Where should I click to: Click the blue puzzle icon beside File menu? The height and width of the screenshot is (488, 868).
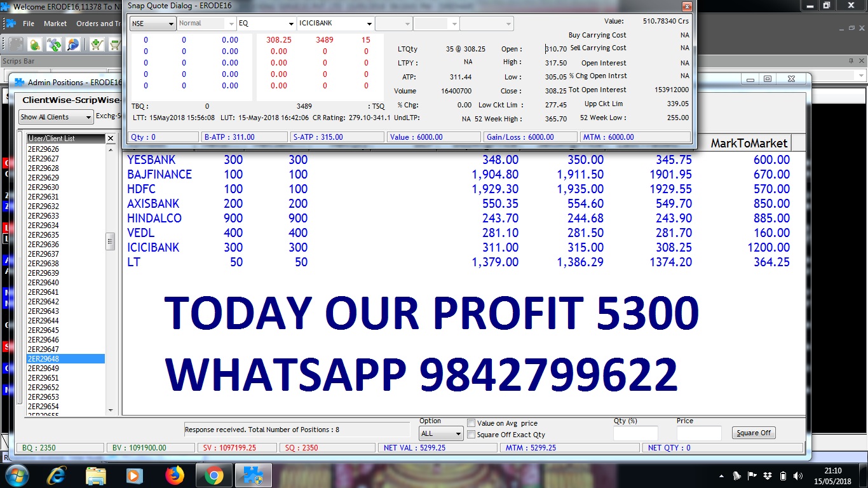pyautogui.click(x=10, y=24)
